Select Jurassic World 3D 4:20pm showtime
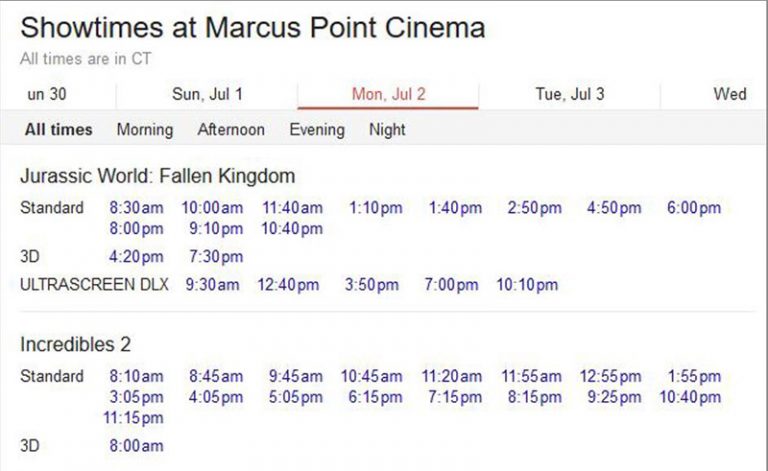 [136, 257]
